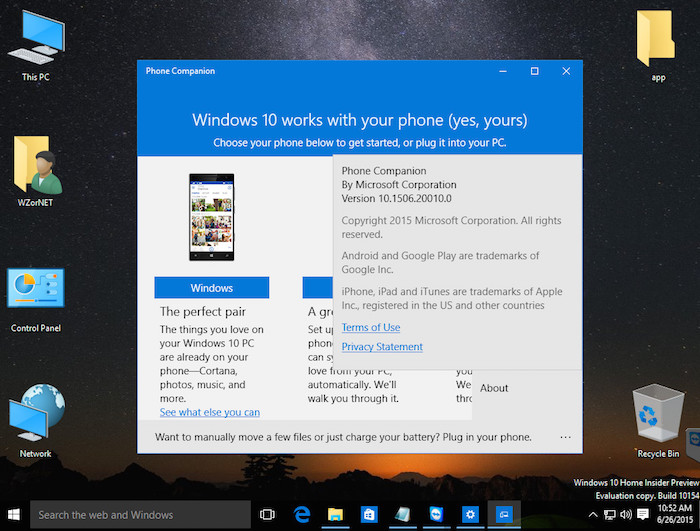700x531 pixels.
Task: Open Task View from the taskbar
Action: click(267, 515)
